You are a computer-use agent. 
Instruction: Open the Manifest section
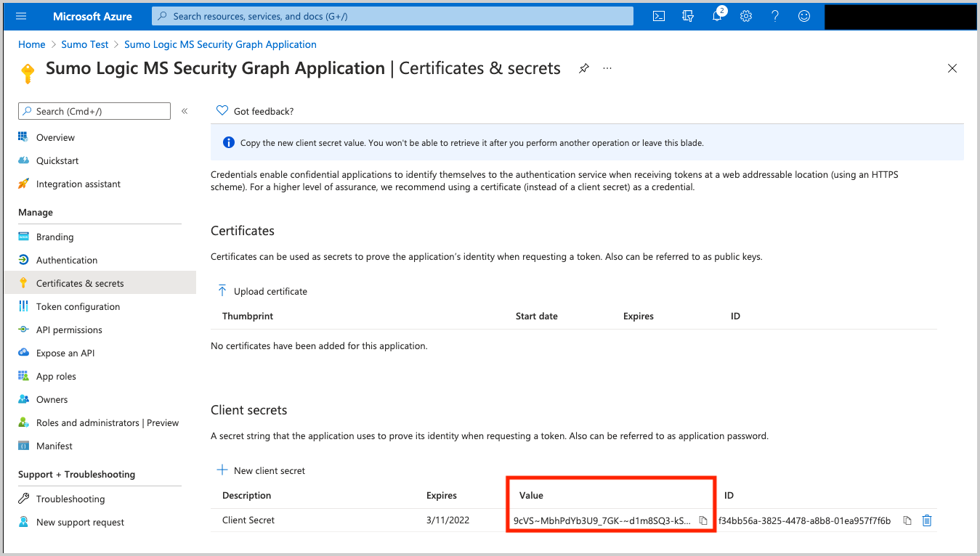point(54,446)
